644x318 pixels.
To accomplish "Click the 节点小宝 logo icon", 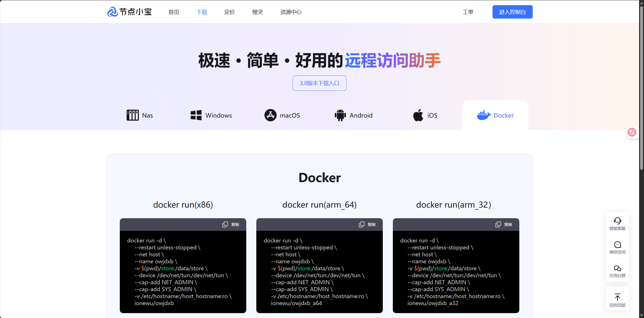I will point(113,12).
